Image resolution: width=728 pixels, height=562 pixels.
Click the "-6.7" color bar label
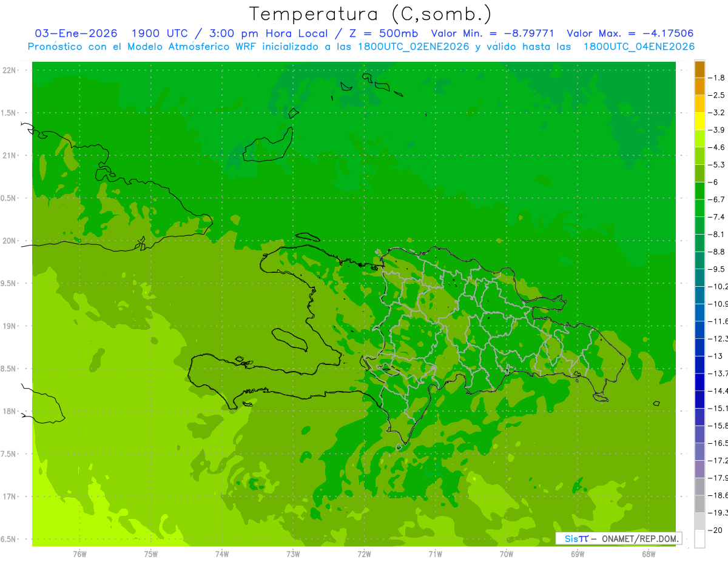(716, 199)
